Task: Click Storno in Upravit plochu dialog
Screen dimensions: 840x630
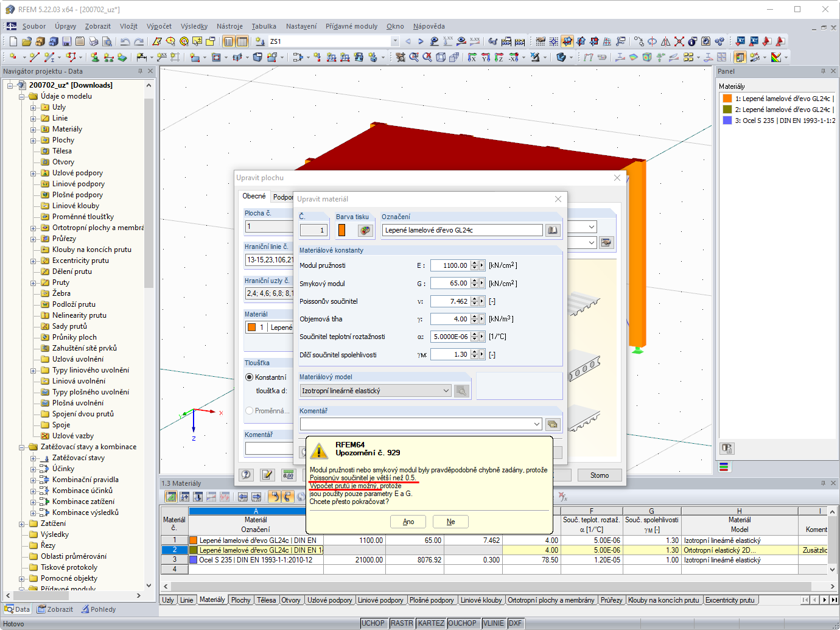Action: pos(600,475)
